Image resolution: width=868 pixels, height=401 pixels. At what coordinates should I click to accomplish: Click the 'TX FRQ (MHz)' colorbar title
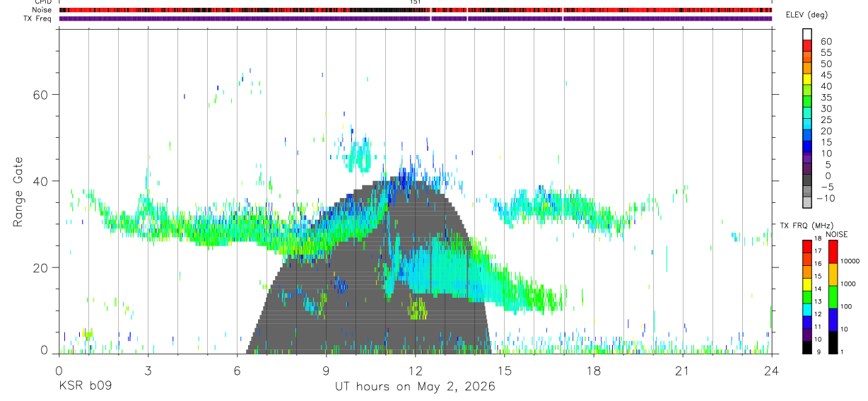805,226
